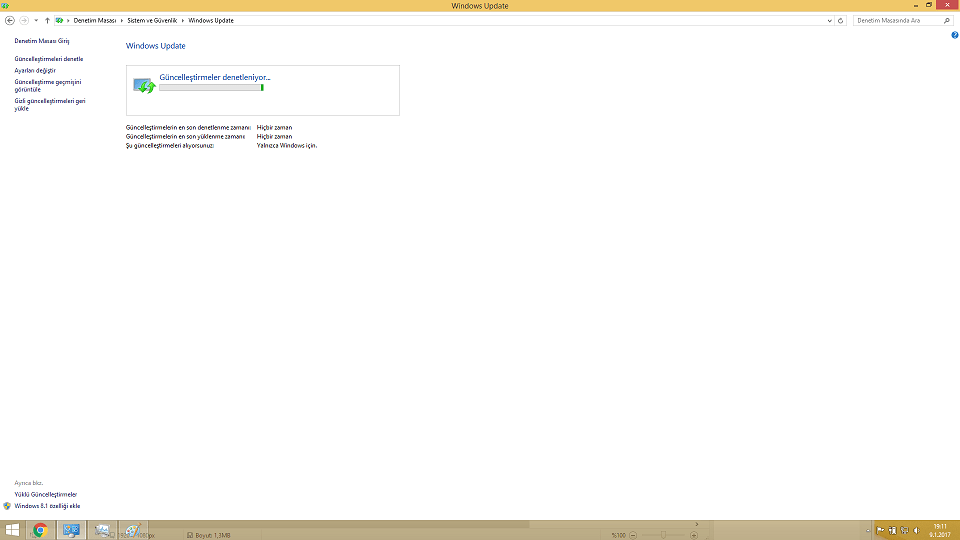The width and height of the screenshot is (960, 540).
Task: Expand the chevron after Sistem ve Güvenlik
Action: click(x=182, y=21)
